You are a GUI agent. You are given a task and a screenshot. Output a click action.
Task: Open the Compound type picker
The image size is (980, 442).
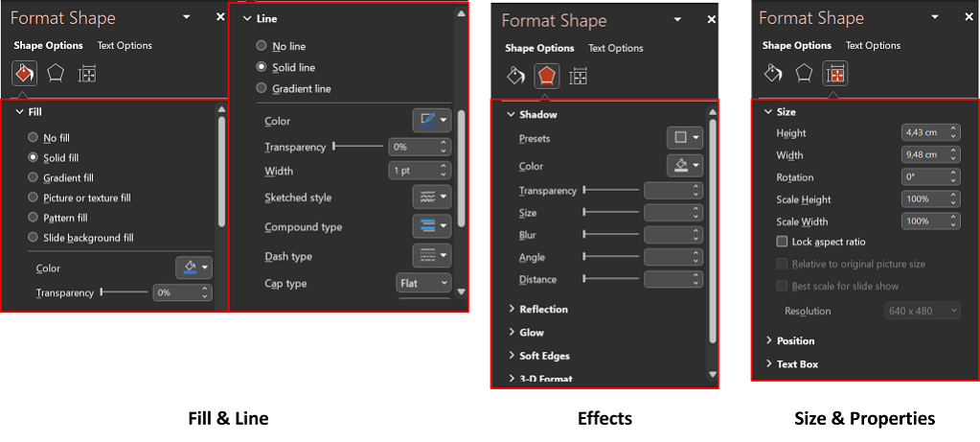432,226
